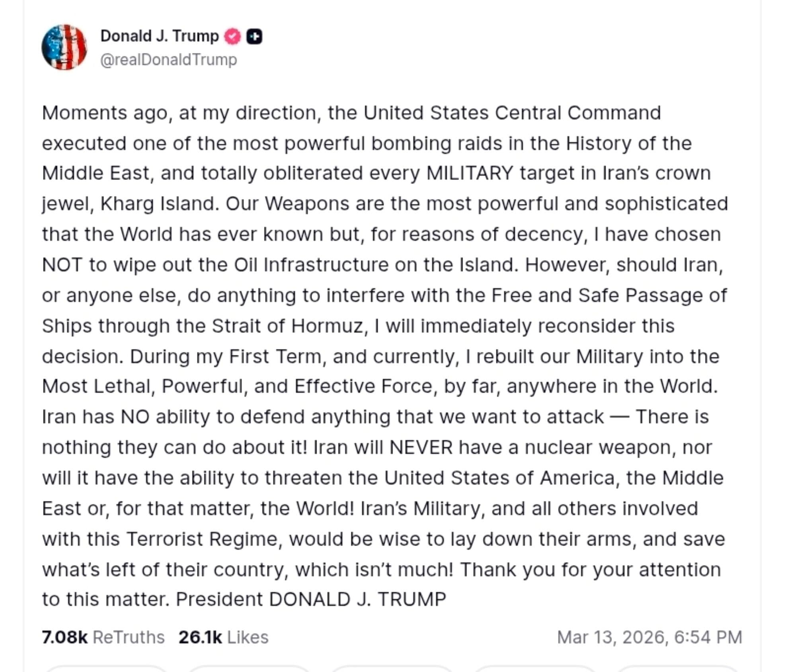Click the capitalized word "MILITARY" in the post

(x=470, y=173)
